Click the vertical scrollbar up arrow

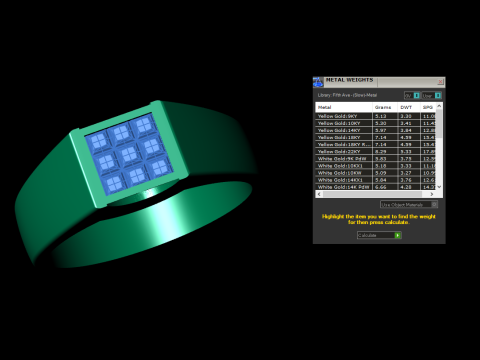pos(439,106)
